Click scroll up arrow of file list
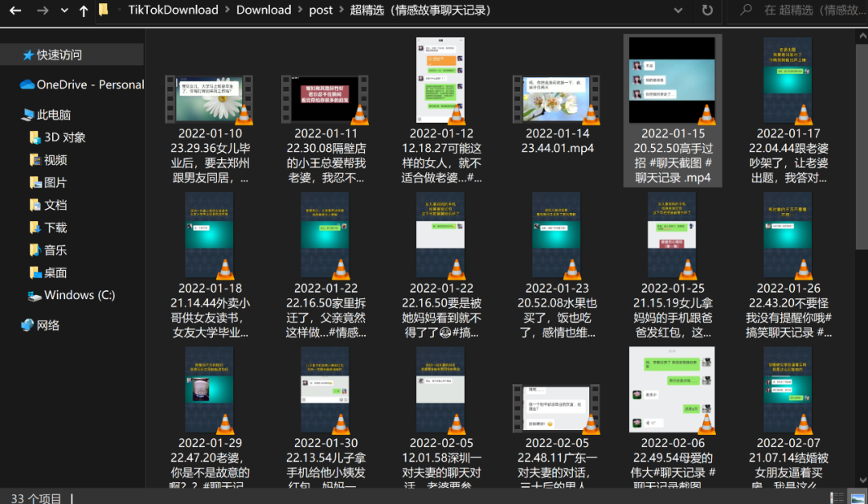 (862, 36)
